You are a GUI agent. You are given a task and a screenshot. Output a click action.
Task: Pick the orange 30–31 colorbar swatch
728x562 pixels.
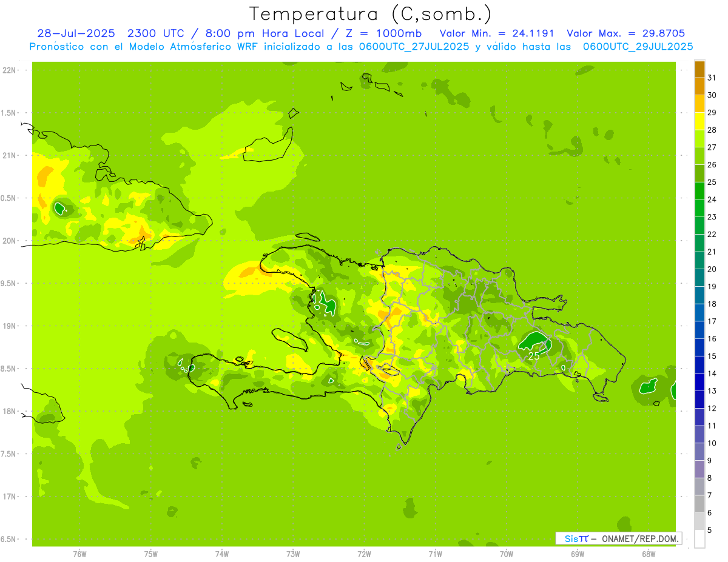(x=699, y=86)
